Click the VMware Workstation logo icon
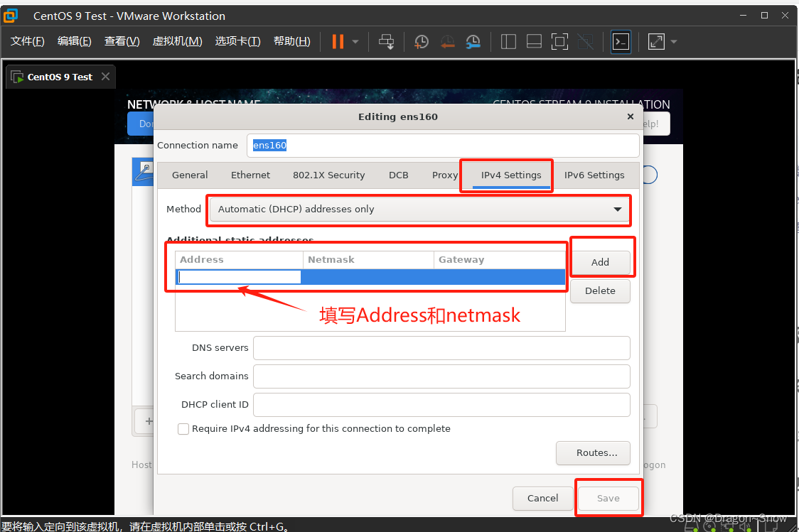Image resolution: width=799 pixels, height=532 pixels. pyautogui.click(x=10, y=16)
